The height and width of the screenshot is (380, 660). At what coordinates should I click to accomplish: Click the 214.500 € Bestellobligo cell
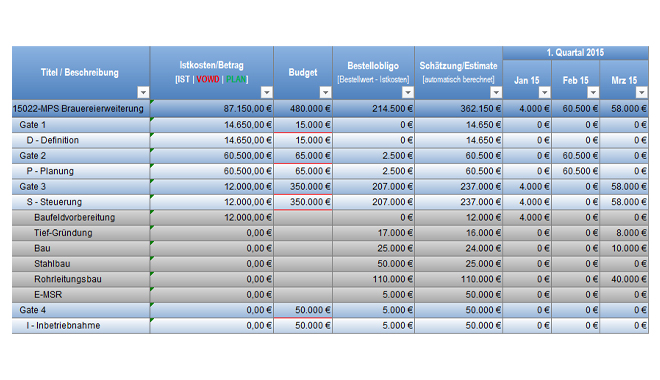[373, 109]
